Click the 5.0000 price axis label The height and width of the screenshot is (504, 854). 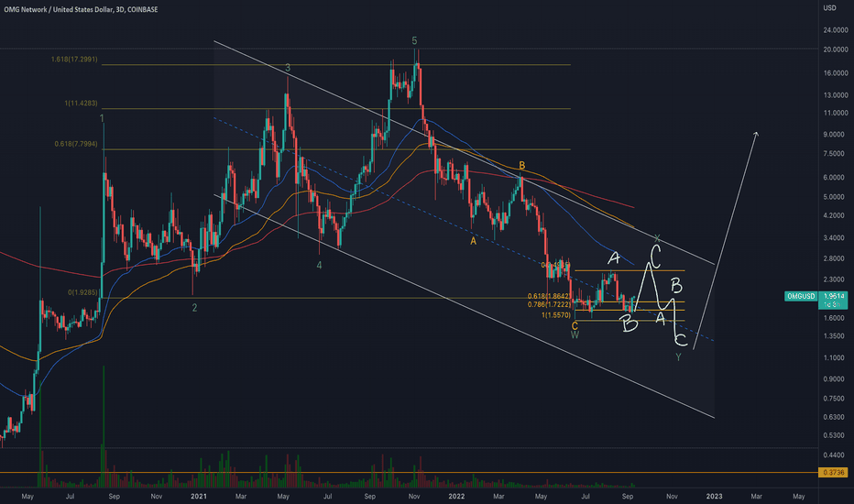(836, 197)
